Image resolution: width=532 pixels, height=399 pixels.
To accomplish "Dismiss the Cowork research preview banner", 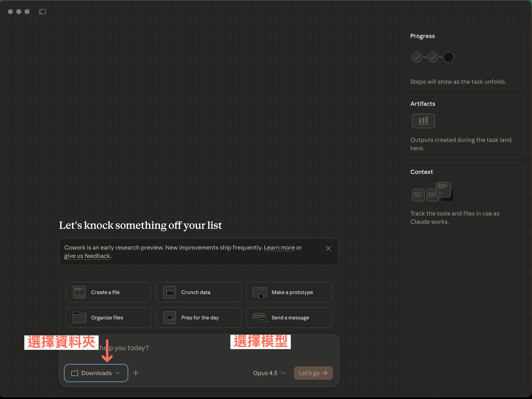I will pyautogui.click(x=328, y=248).
